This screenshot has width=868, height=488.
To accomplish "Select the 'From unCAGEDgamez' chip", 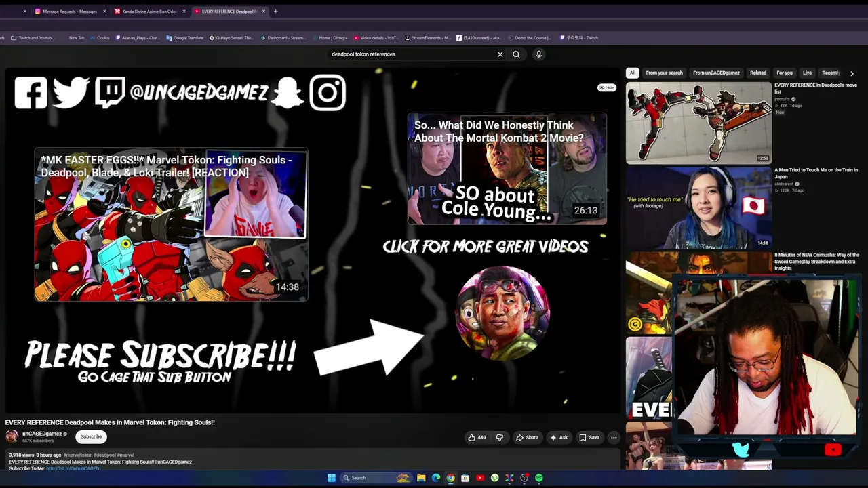I will tap(716, 73).
